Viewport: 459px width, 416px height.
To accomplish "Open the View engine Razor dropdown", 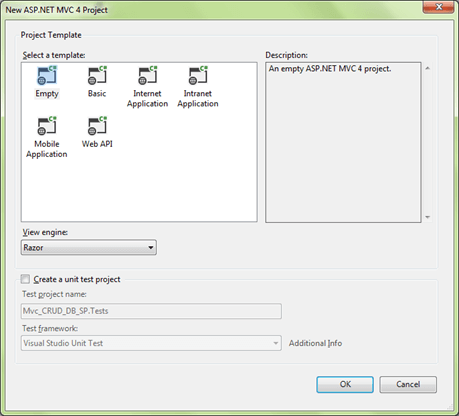I will click(89, 247).
